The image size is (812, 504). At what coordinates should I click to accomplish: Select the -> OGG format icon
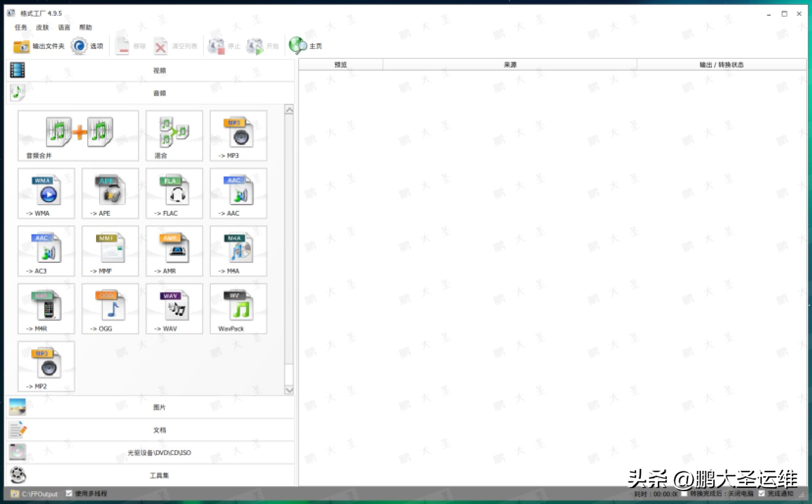pos(110,309)
